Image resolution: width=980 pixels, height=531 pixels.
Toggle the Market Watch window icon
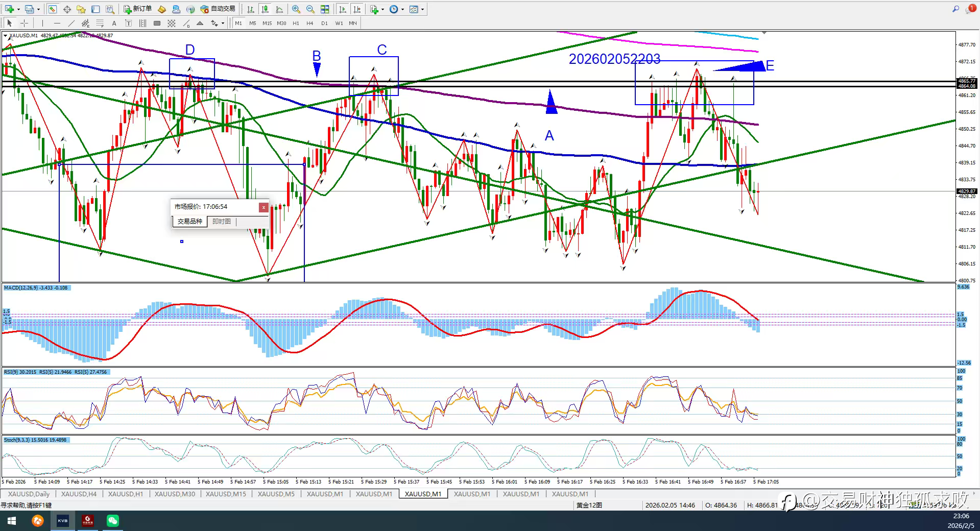click(x=53, y=9)
